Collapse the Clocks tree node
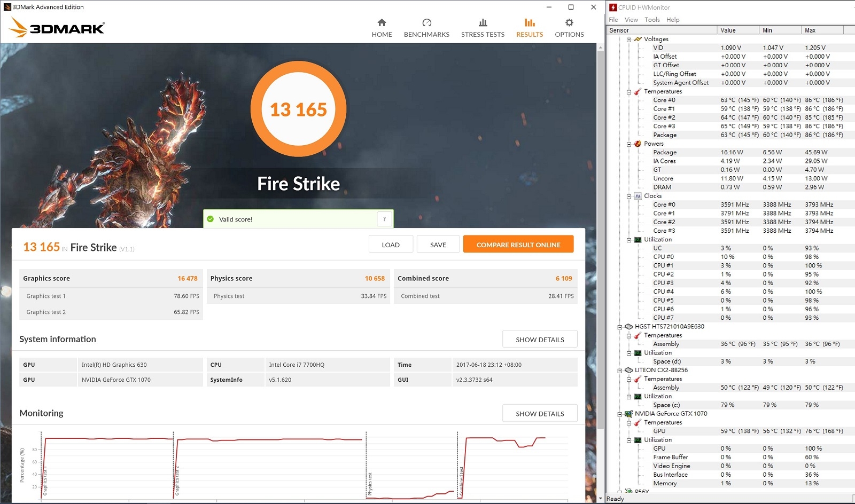 [x=629, y=196]
